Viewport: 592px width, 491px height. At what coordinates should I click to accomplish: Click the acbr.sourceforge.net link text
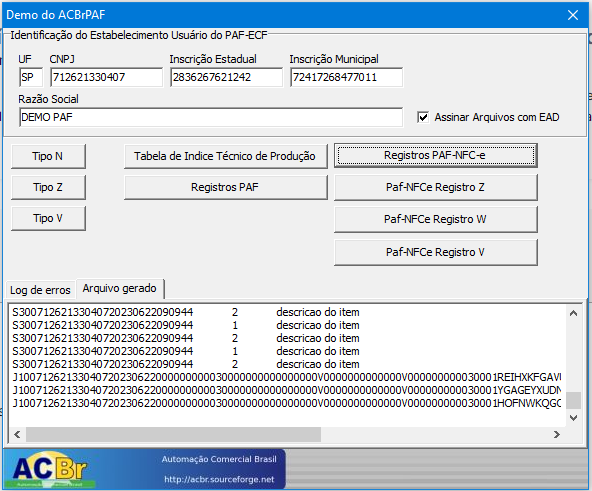219,479
